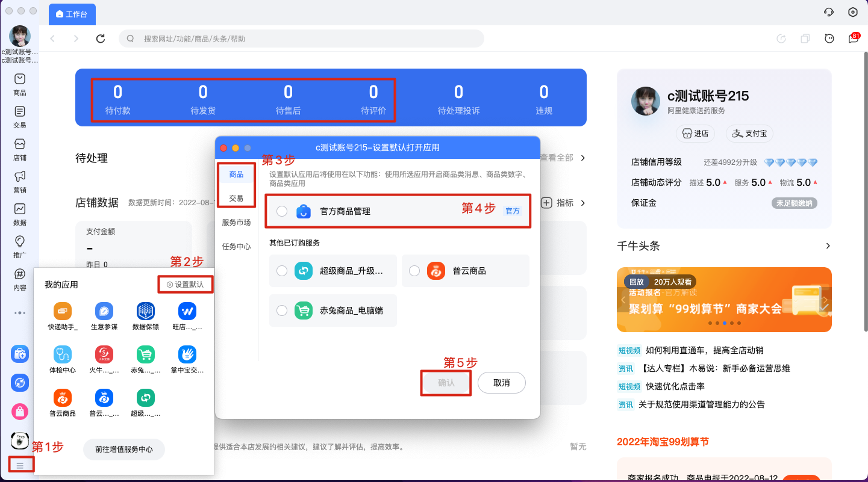
Task: Open 交易 in the left sidebar
Action: pos(20,117)
